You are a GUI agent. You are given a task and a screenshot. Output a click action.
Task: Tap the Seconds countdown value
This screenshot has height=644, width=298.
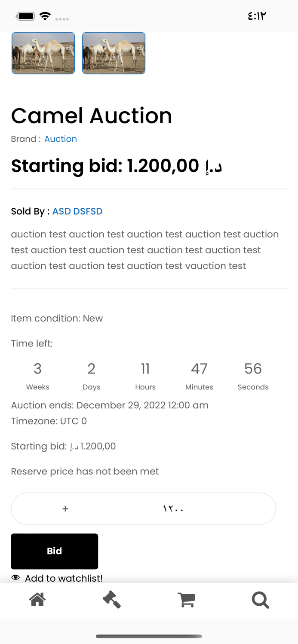coord(253,369)
